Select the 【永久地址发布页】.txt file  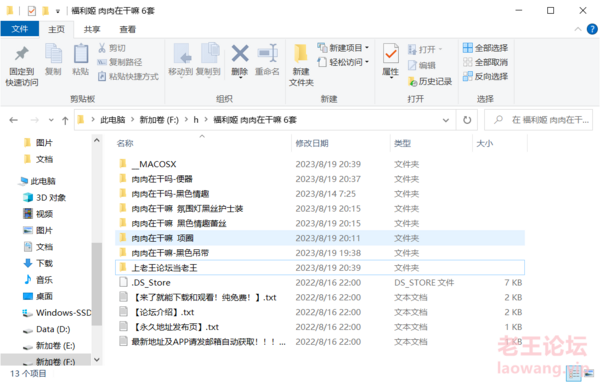(x=320, y=327)
